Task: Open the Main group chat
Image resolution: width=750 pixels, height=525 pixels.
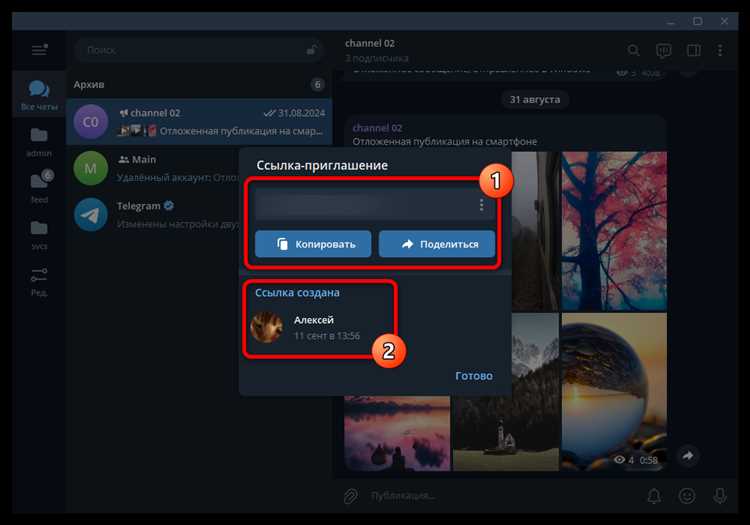Action: (153, 168)
